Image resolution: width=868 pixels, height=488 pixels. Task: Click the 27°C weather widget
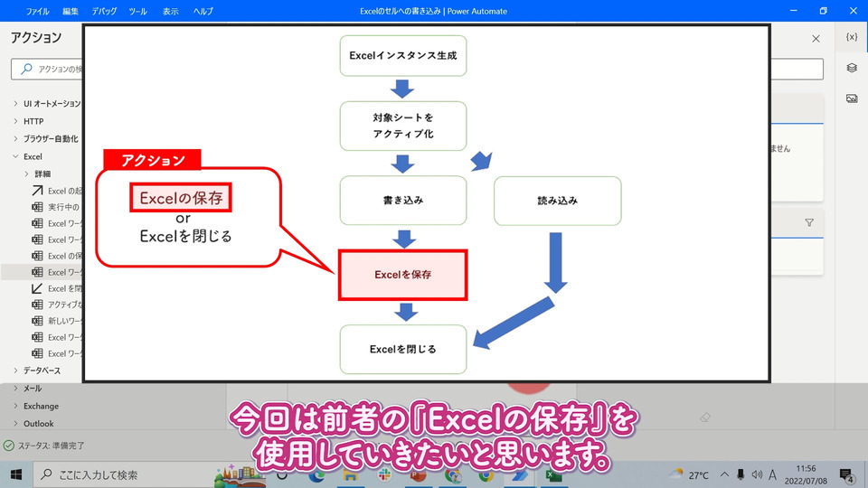(689, 474)
